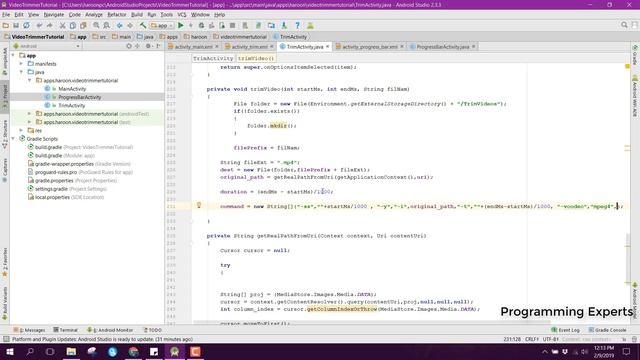Expand the androidTest package node

30,113
